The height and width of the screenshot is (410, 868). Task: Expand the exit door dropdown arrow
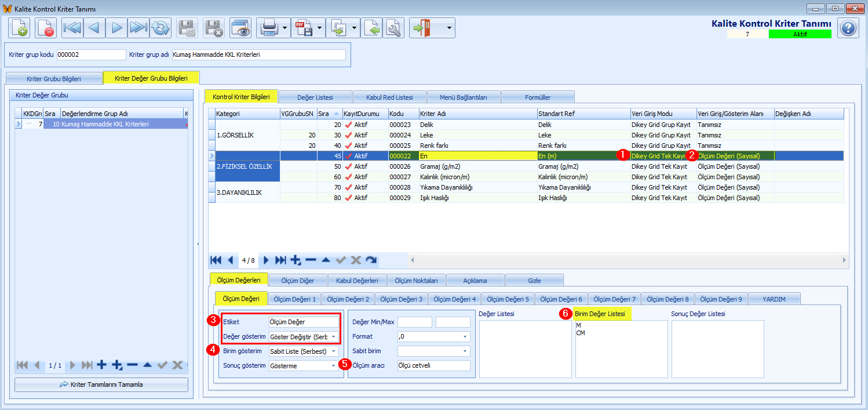click(x=449, y=28)
